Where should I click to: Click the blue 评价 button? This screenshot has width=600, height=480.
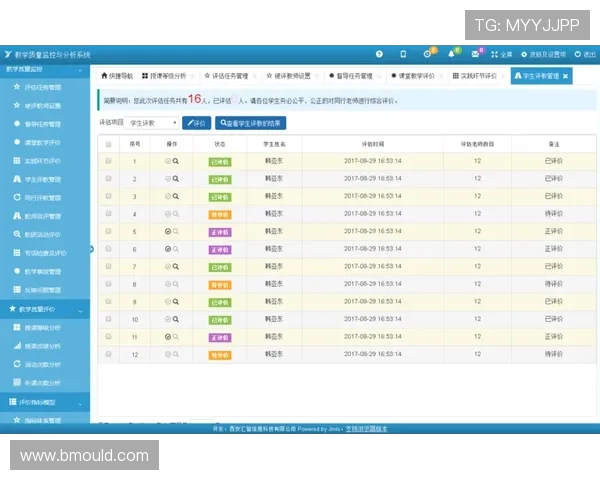point(197,123)
